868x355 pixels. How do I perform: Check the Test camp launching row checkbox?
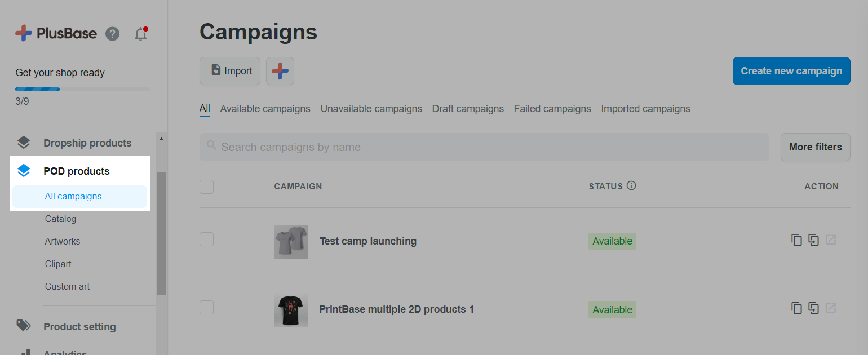pos(206,239)
